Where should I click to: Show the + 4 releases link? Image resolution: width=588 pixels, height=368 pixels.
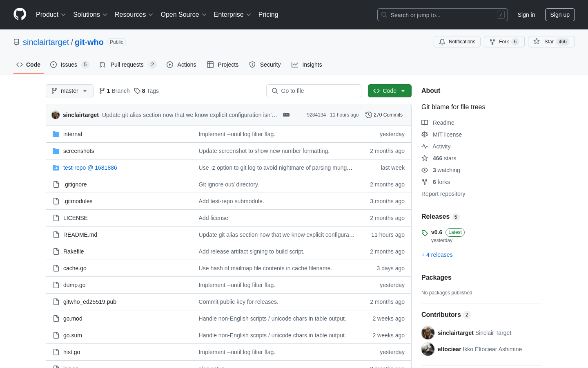click(x=437, y=255)
